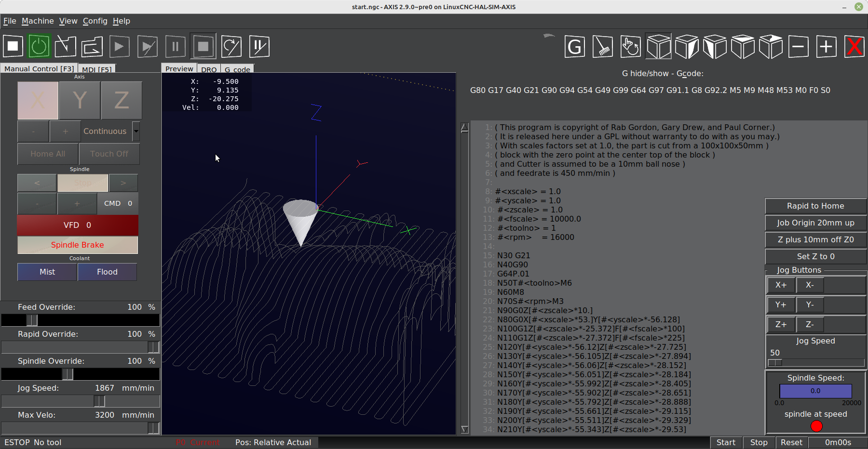
Task: Toggle drag rotate mode hand icon
Action: (631, 47)
